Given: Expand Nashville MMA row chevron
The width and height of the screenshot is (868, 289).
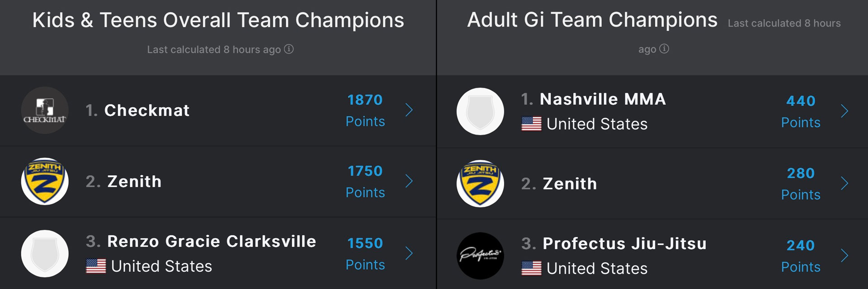Looking at the screenshot, I should coord(844,111).
